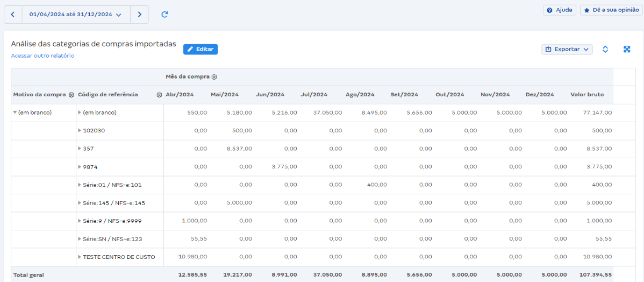
Task: Open Motivo da compra settings gear
Action: click(71, 95)
